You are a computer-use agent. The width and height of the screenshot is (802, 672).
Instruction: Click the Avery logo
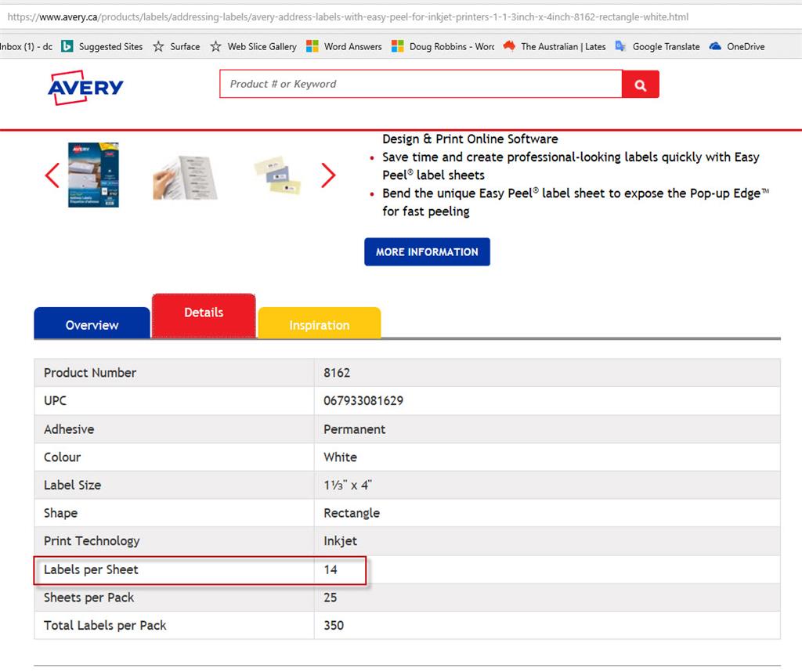click(x=85, y=88)
